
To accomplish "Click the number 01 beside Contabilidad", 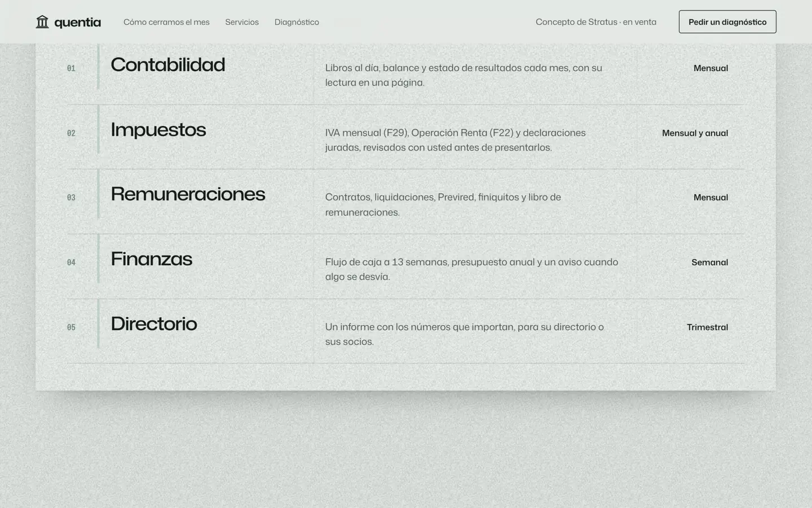I will [x=71, y=68].
